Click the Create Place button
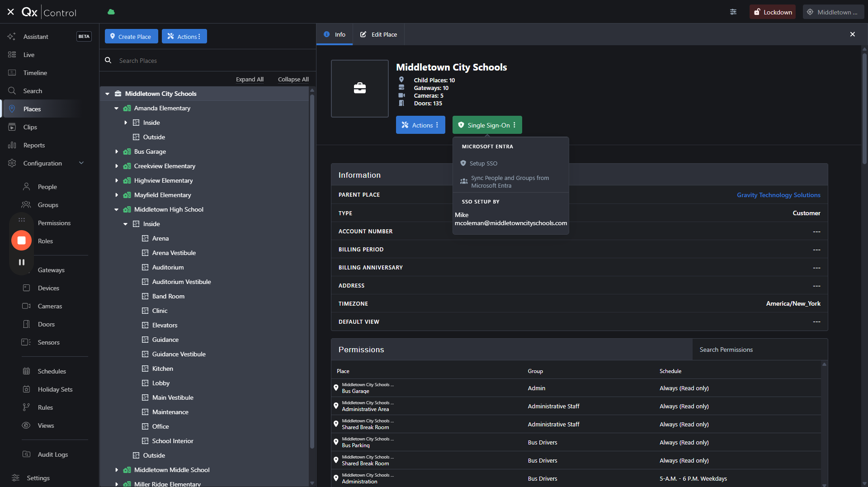Viewport: 868px width, 487px height. tap(132, 37)
